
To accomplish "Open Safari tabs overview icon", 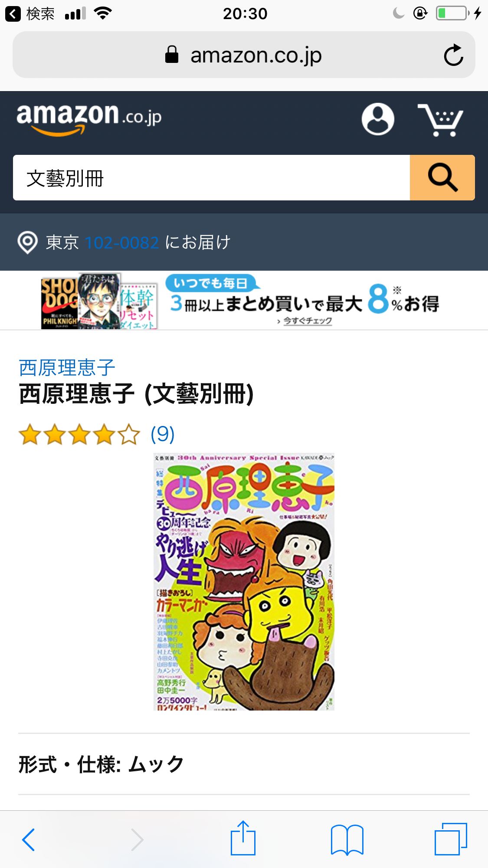I will (451, 839).
